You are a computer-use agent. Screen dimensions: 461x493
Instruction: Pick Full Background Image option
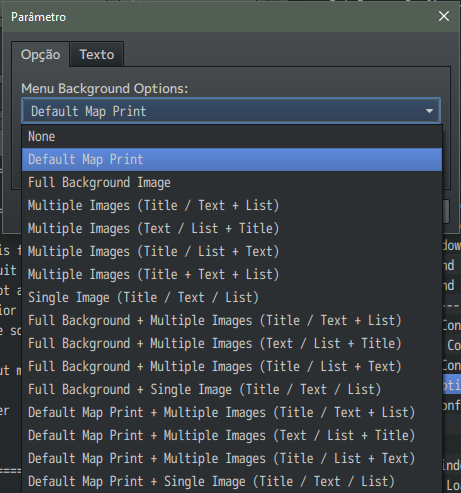click(232, 183)
